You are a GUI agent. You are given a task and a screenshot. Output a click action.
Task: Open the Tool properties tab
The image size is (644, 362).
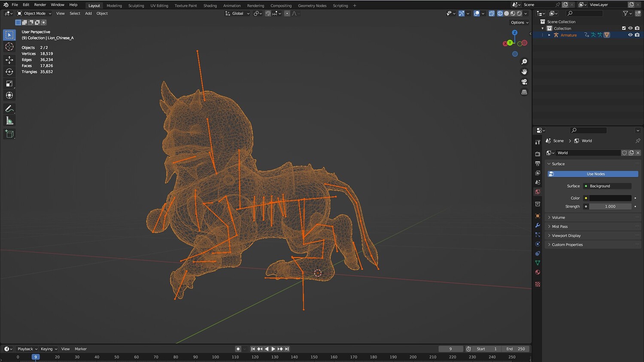(x=538, y=142)
